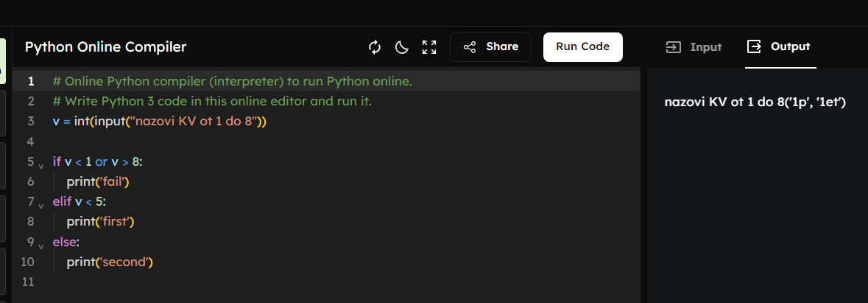This screenshot has height=303, width=868.
Task: Click the 'Python Online Compiler' title
Action: (105, 47)
